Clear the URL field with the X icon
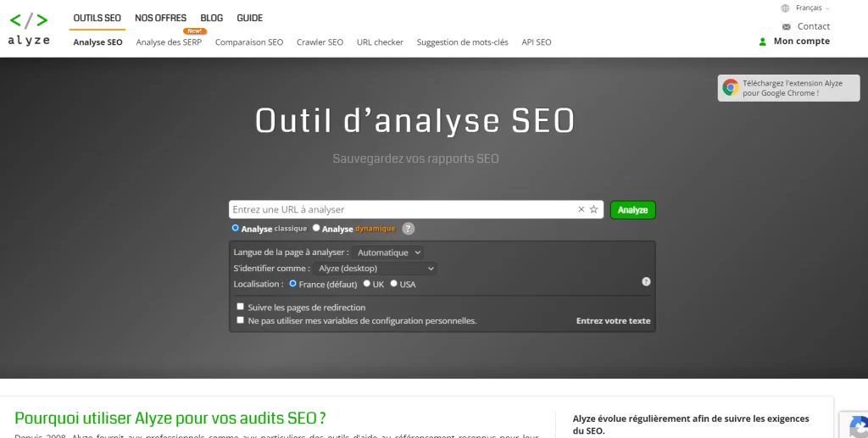Screen dimensions: 868x438 581,209
